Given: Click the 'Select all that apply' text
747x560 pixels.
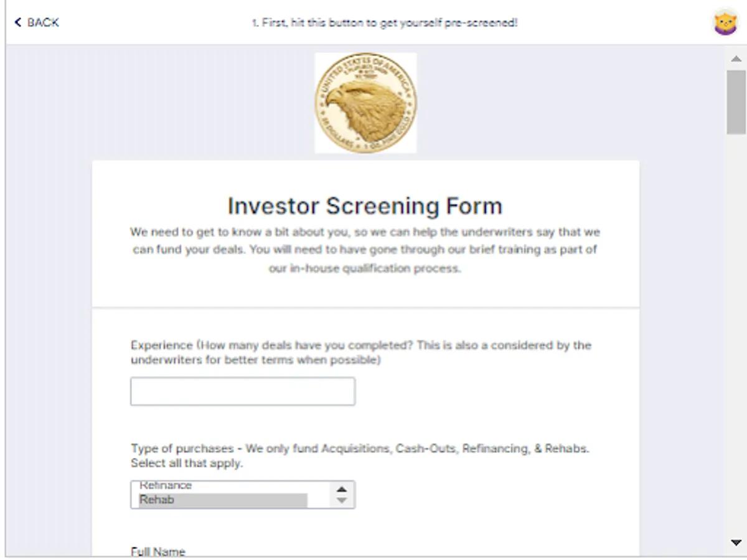Looking at the screenshot, I should [x=187, y=464].
